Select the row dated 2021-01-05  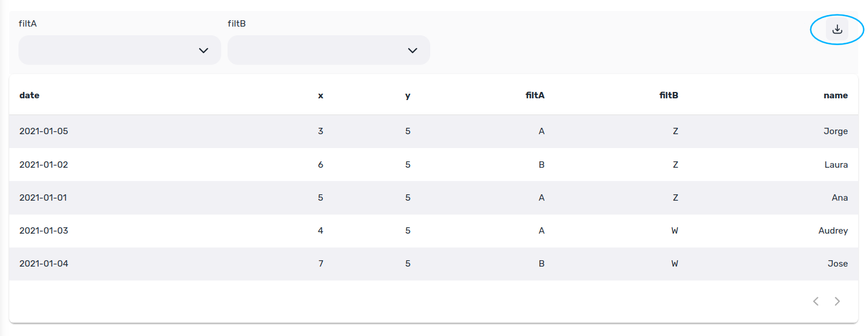[434, 131]
